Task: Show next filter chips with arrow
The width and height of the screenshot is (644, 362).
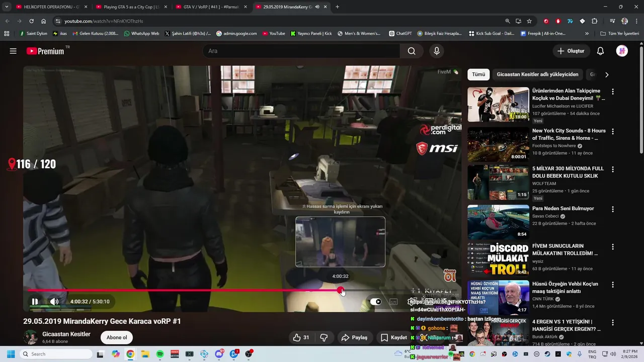Action: [x=606, y=74]
